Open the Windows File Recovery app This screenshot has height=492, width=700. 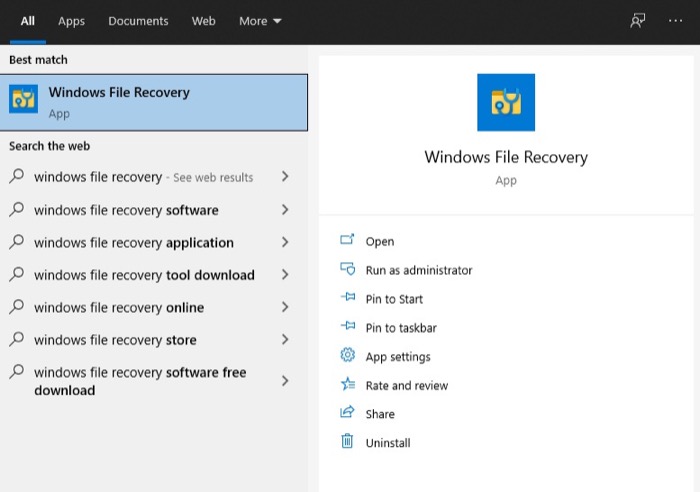tap(379, 242)
